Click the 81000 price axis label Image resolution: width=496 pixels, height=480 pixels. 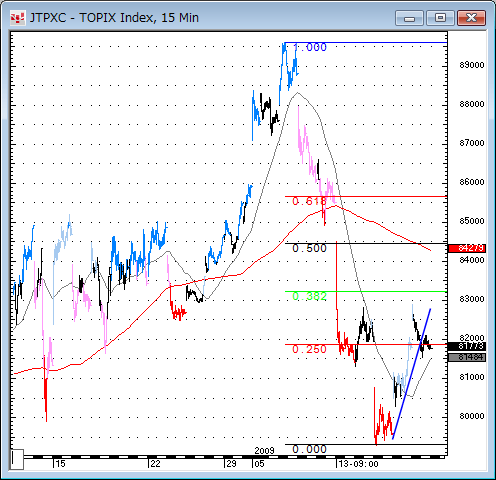pos(472,377)
